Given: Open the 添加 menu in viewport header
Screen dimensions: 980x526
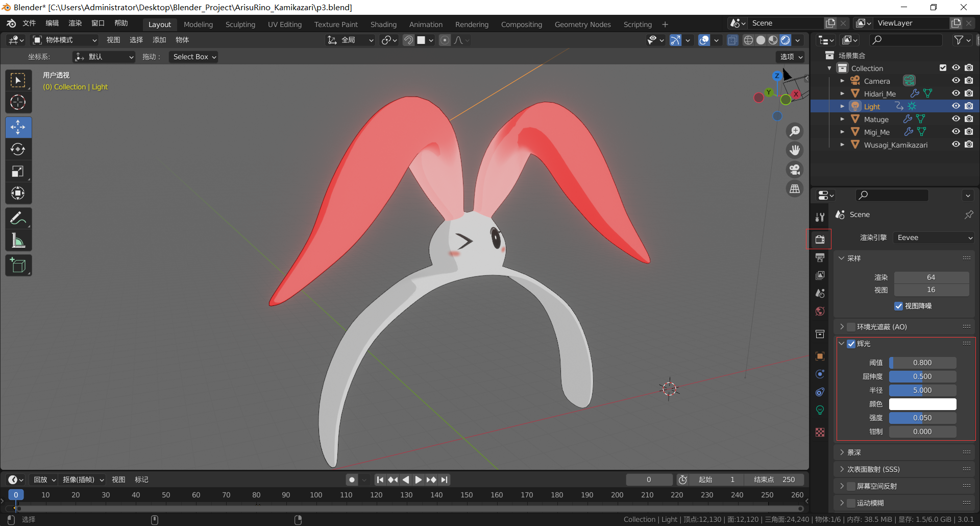Looking at the screenshot, I should pos(159,40).
